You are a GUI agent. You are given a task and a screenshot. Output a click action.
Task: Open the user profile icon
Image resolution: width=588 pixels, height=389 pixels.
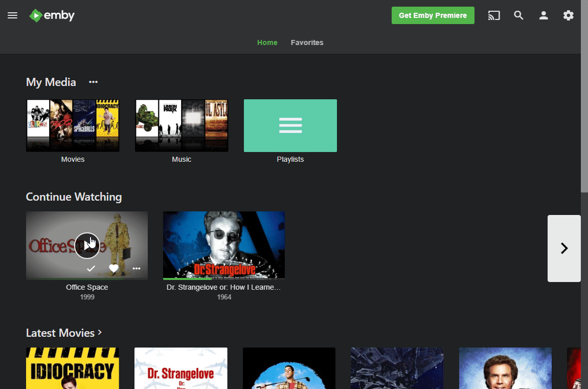[544, 15]
